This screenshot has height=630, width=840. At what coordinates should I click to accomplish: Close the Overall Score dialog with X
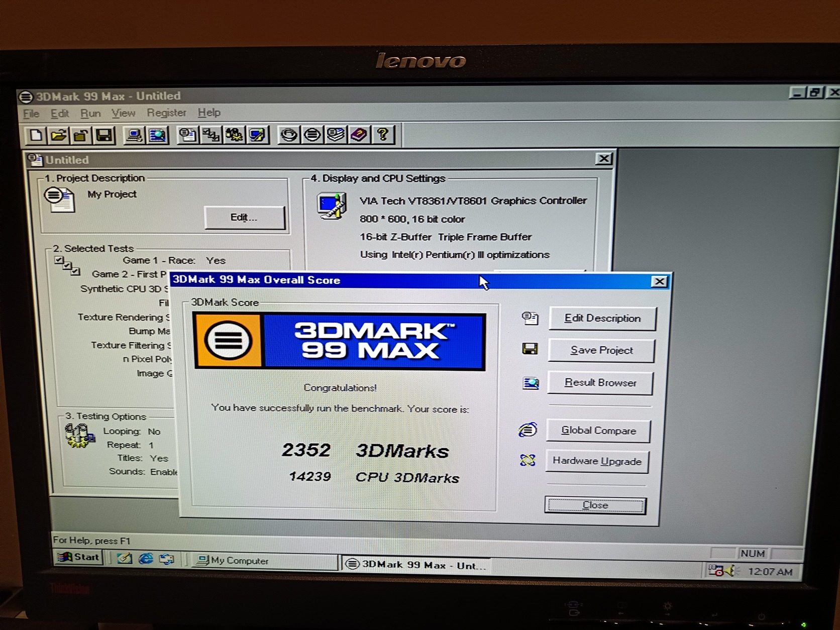(659, 281)
